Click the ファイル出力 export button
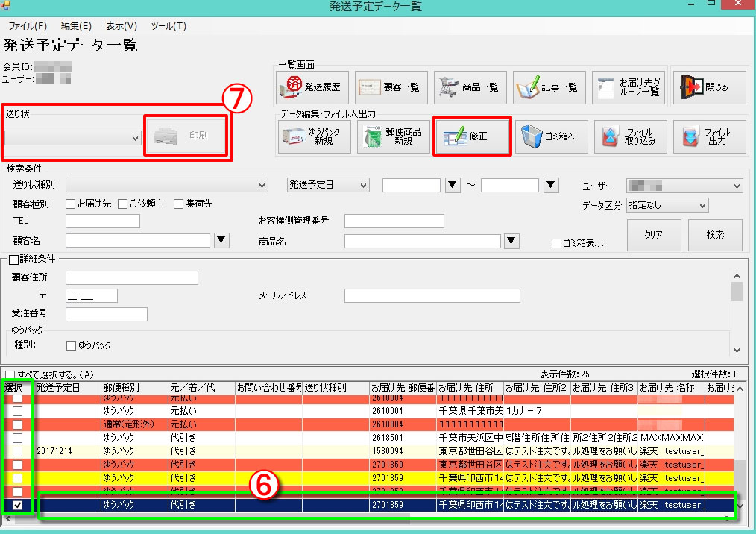This screenshot has height=534, width=756. click(x=708, y=137)
